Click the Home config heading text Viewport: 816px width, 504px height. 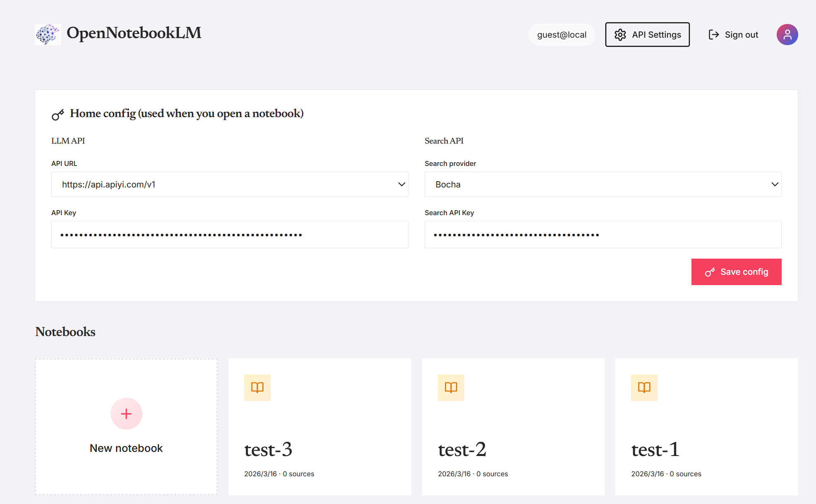[187, 114]
